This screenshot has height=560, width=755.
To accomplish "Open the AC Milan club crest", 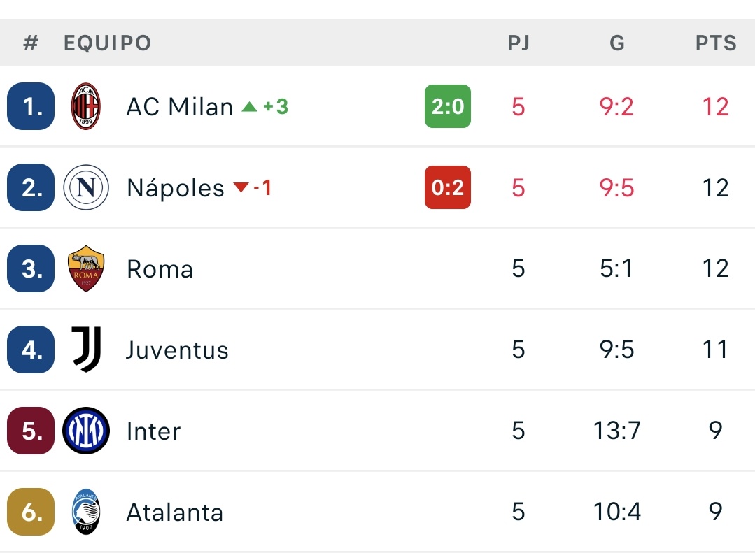I will [x=85, y=106].
